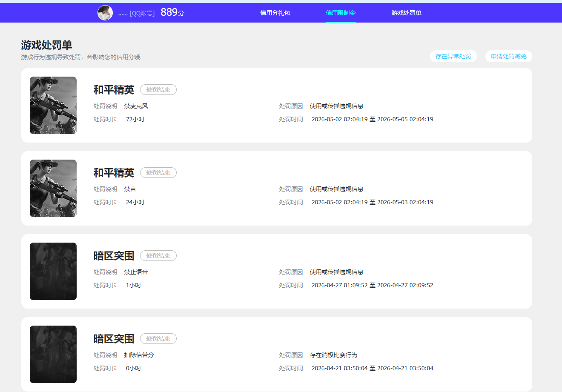
Task: Click the 1小时 penalty duration
Action: click(x=134, y=285)
